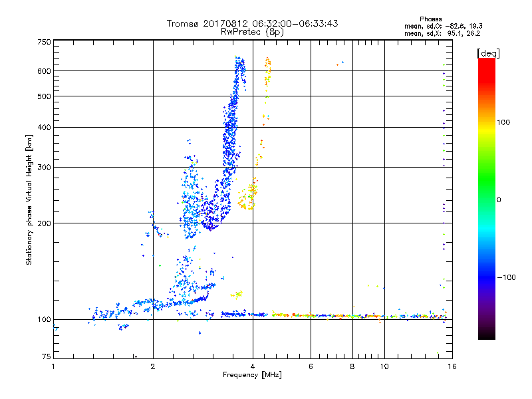
Task: Click the x-axis tick label "16"
Action: [x=452, y=366]
